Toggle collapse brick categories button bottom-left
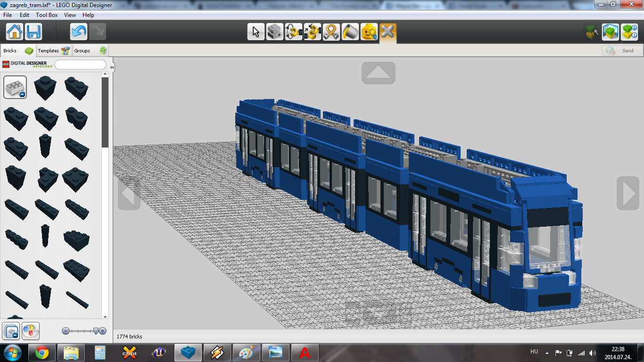 click(x=11, y=331)
